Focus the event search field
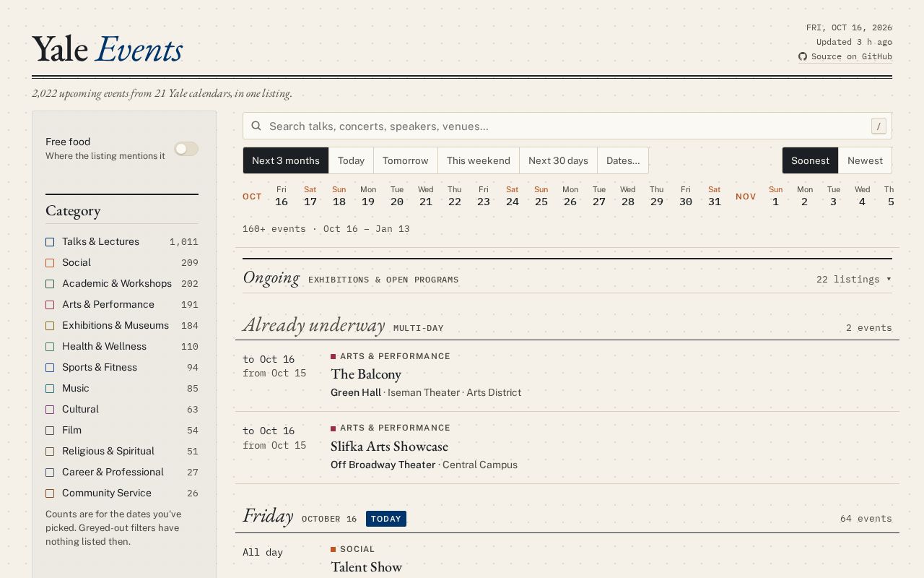924x578 pixels. (x=567, y=126)
